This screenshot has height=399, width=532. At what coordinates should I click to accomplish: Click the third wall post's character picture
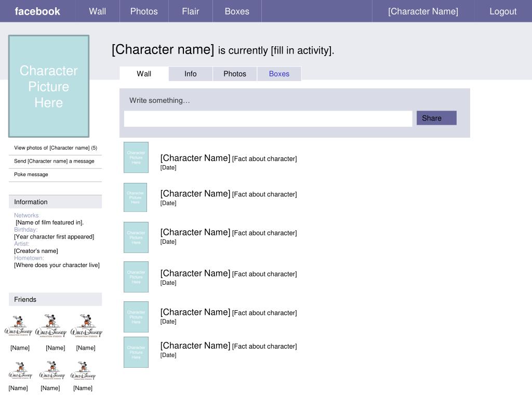pos(136,237)
